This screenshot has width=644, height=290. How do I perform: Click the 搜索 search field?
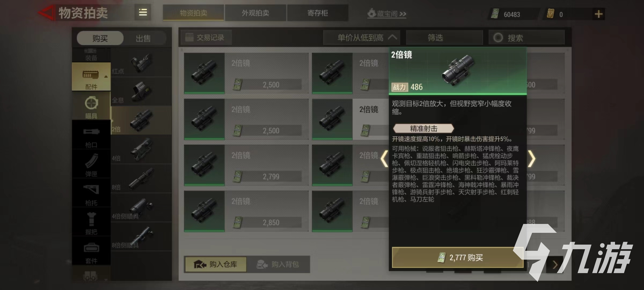click(526, 38)
